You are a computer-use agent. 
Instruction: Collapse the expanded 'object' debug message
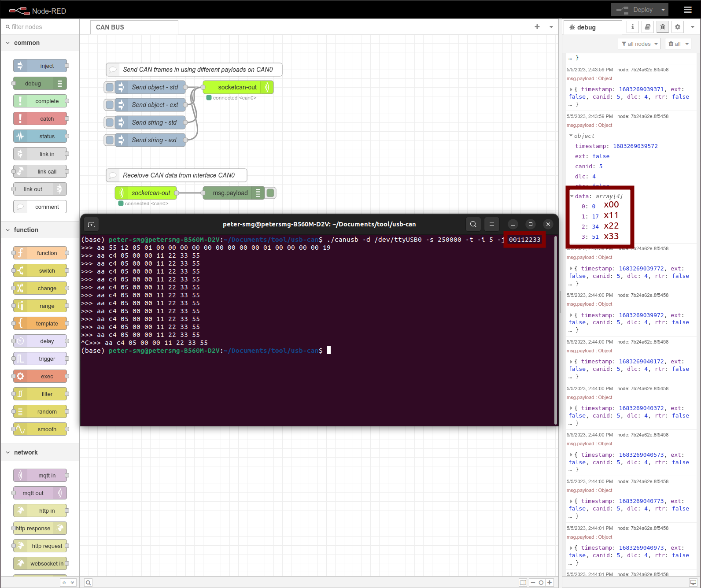(571, 136)
